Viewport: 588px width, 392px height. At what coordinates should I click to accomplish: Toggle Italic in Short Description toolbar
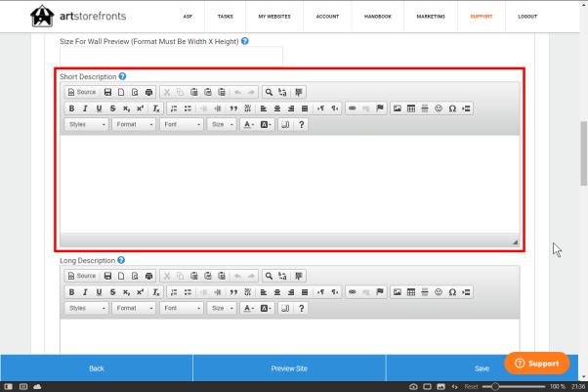point(85,109)
